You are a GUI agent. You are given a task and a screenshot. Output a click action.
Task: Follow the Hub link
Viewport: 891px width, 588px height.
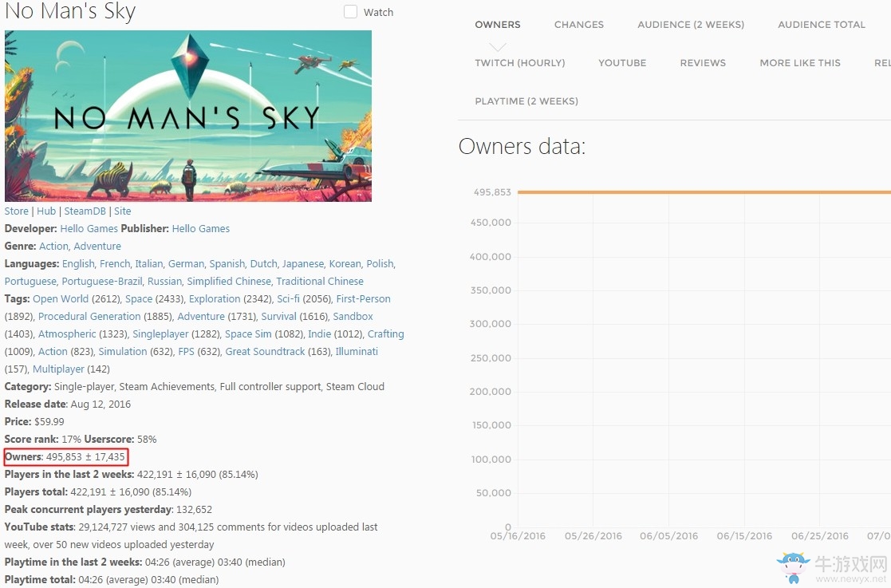[46, 211]
